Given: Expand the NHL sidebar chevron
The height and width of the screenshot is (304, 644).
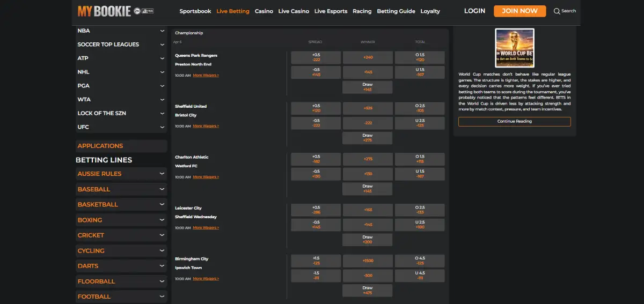Looking at the screenshot, I should point(162,72).
